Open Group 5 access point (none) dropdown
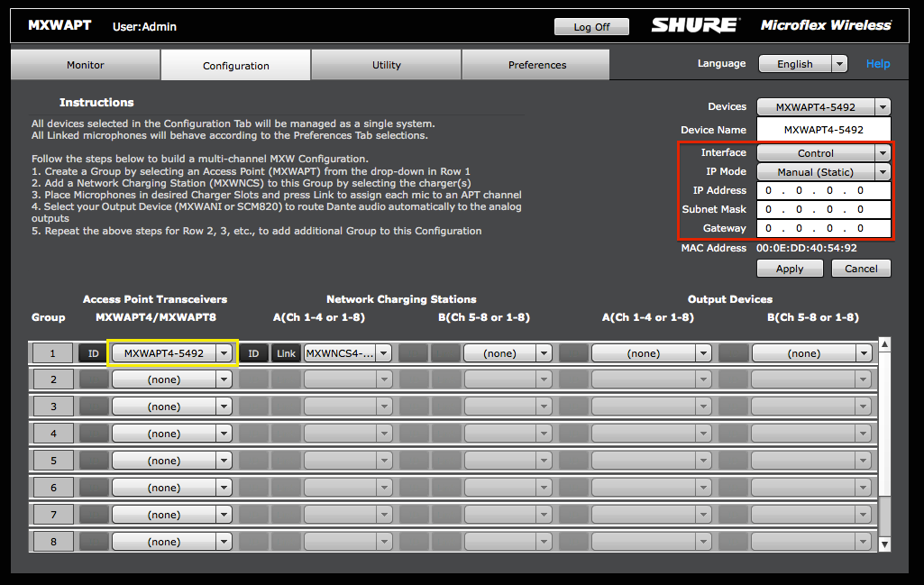The width and height of the screenshot is (924, 585). 171,461
